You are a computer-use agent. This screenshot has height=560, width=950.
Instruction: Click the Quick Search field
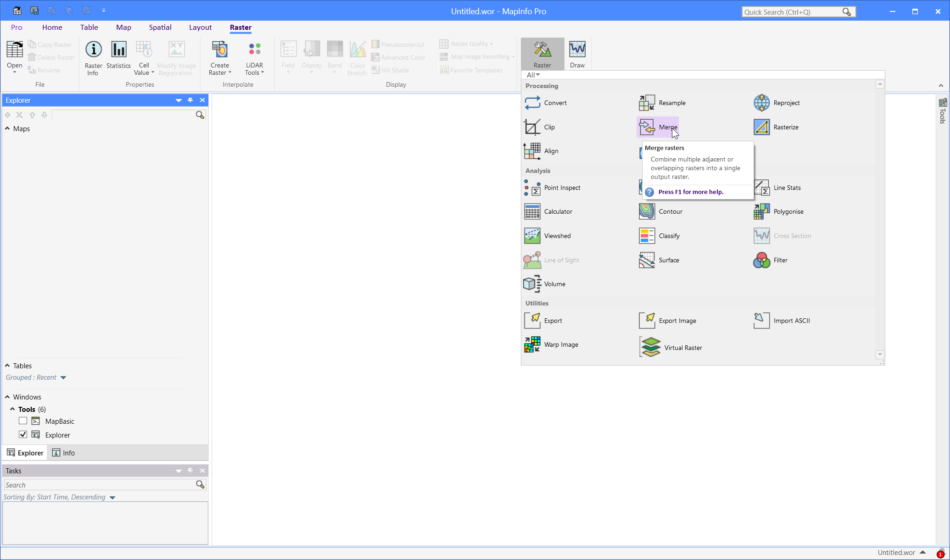click(793, 12)
